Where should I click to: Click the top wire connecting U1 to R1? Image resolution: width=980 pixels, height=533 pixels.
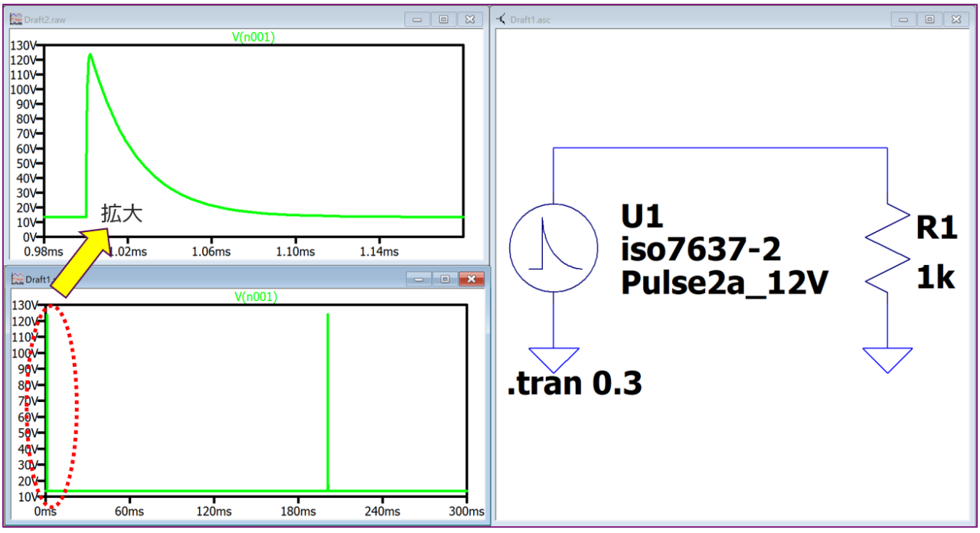(x=720, y=147)
